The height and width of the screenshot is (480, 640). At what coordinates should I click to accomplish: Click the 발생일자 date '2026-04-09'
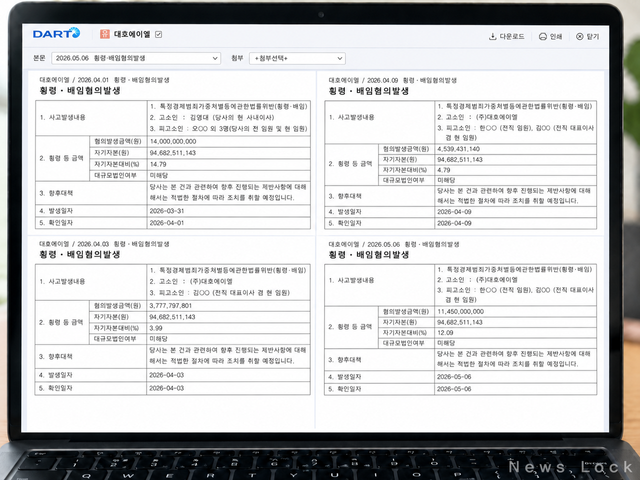(454, 212)
